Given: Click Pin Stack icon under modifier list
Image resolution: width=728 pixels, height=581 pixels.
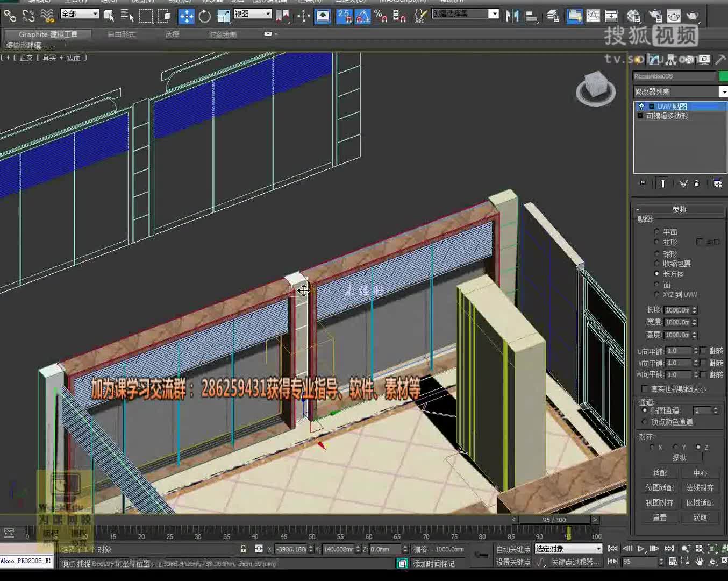Looking at the screenshot, I should coord(643,183).
